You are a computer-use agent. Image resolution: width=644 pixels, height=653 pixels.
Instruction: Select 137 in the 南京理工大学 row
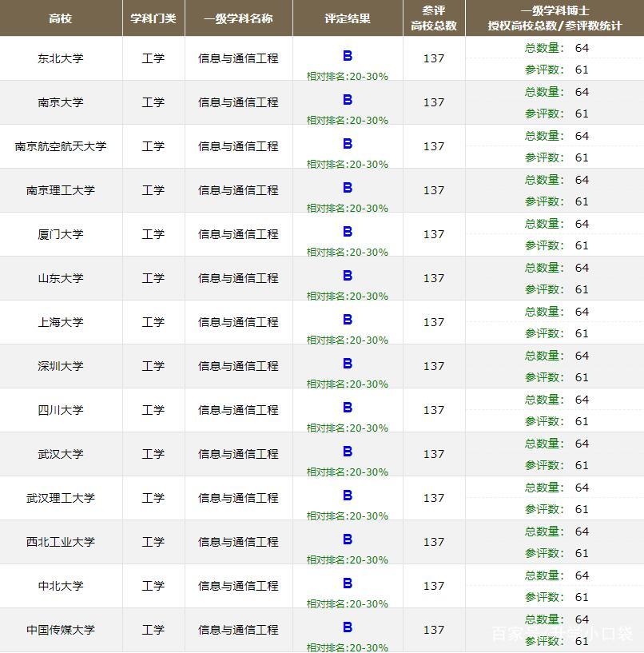(434, 190)
